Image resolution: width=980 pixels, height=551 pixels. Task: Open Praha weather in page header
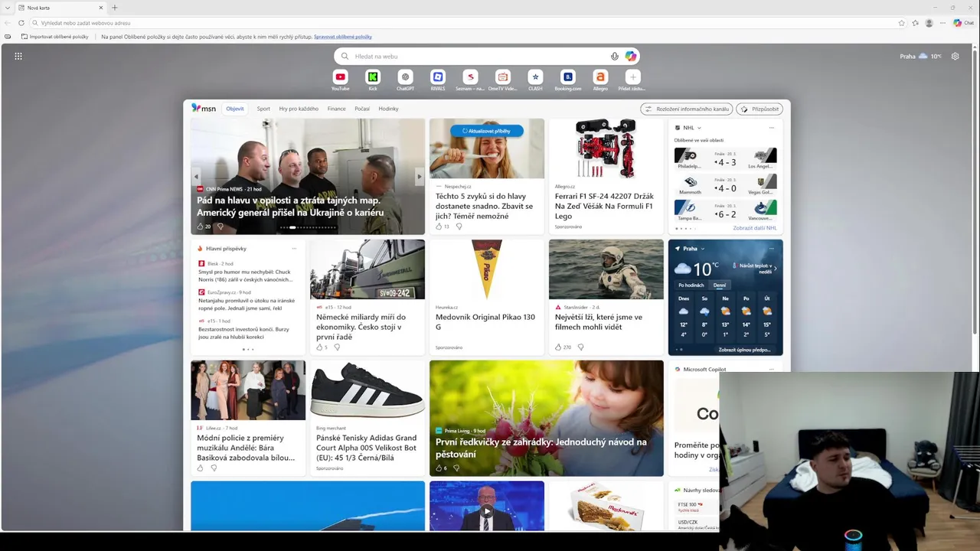tap(920, 56)
